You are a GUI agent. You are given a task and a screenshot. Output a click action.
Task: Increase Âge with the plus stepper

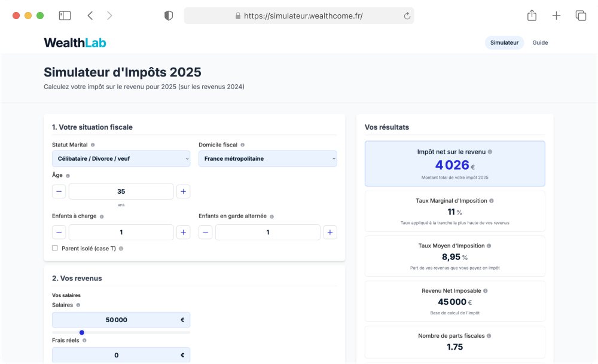tap(183, 191)
